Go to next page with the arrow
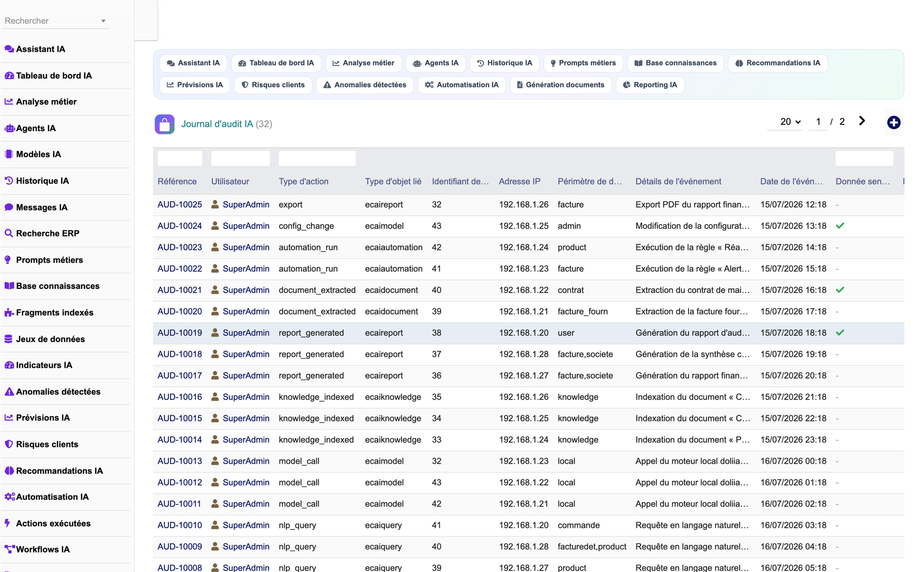This screenshot has width=924, height=572. [862, 121]
